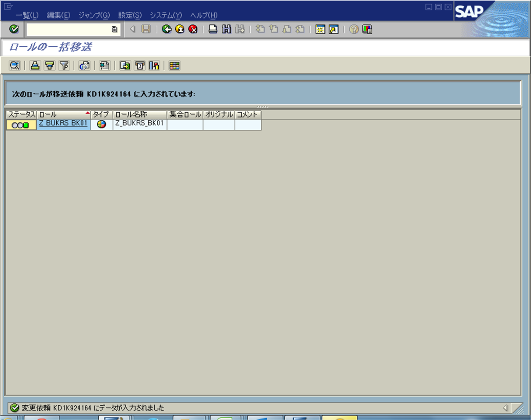Follow the Z_BUKRS_BK01 role link
The height and width of the screenshot is (420, 531).
point(63,123)
